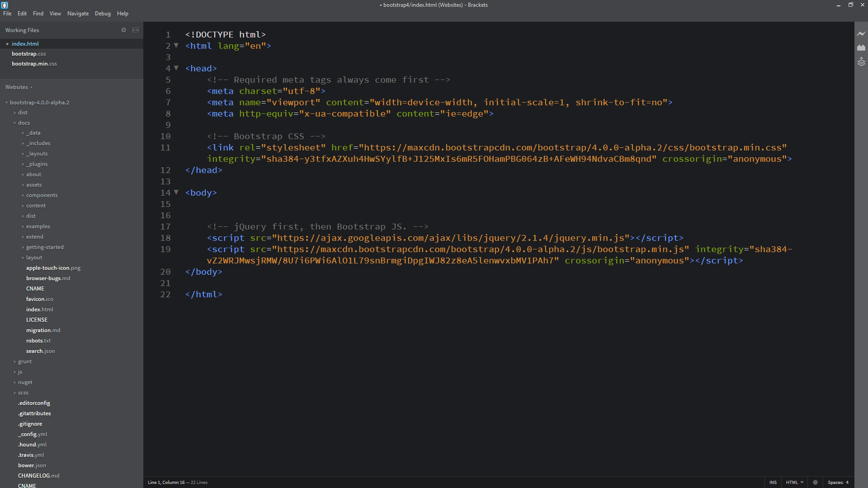Open the LICENSE file under docs
868x488 pixels.
click(37, 320)
